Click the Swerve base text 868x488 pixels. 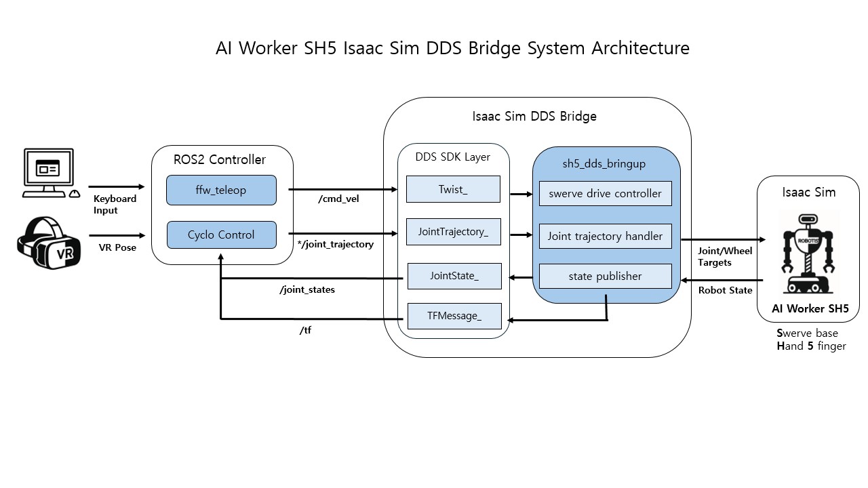point(807,333)
